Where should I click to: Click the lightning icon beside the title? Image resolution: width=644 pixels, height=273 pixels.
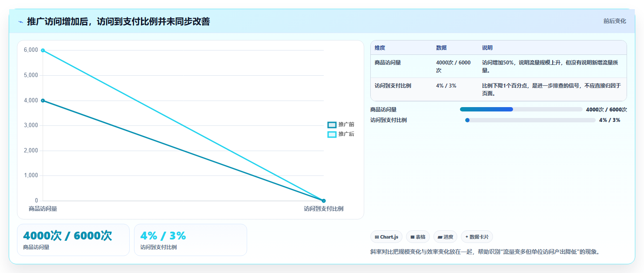point(20,21)
